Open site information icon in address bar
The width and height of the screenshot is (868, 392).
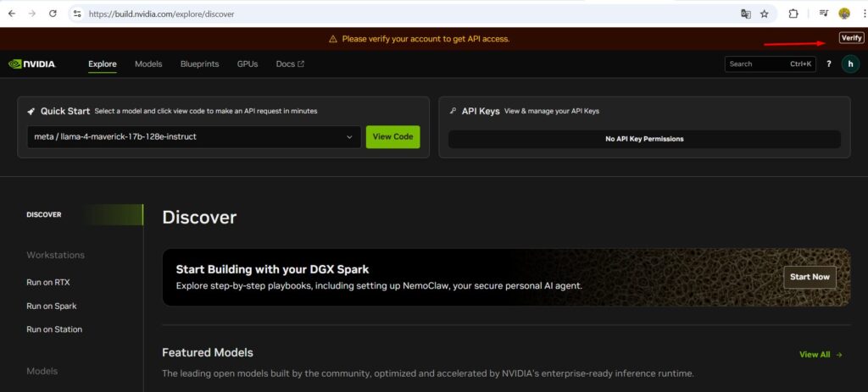(77, 14)
